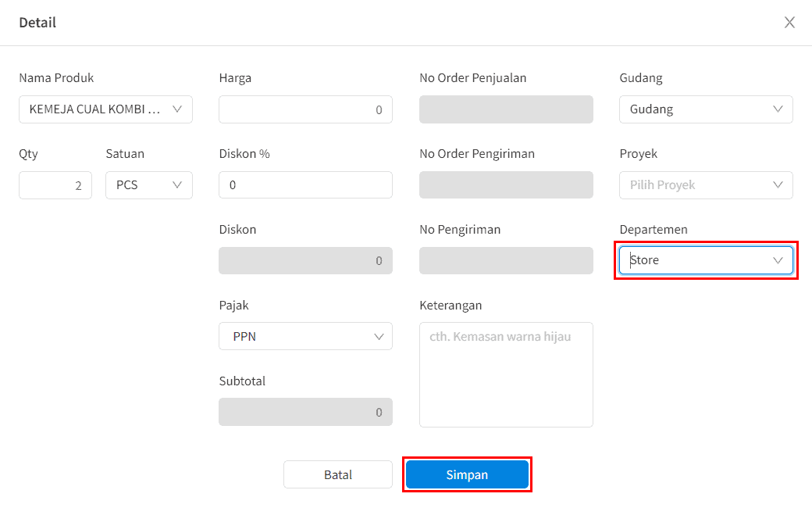Click the Satuan label
The height and width of the screenshot is (508, 812).
click(125, 154)
